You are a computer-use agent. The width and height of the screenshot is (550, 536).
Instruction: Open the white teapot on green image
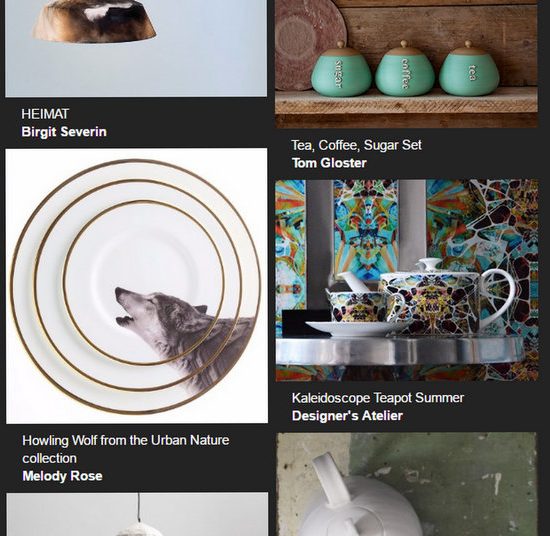point(406,484)
